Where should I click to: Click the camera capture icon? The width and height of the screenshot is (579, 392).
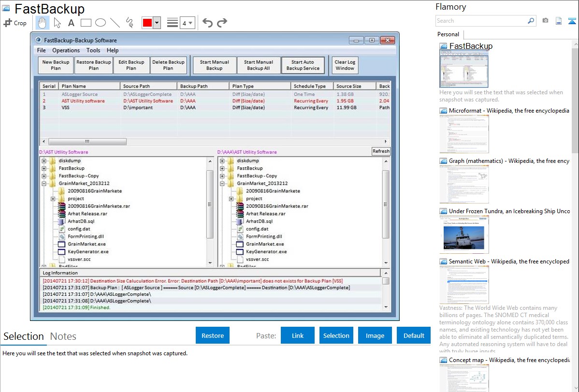[x=545, y=21]
